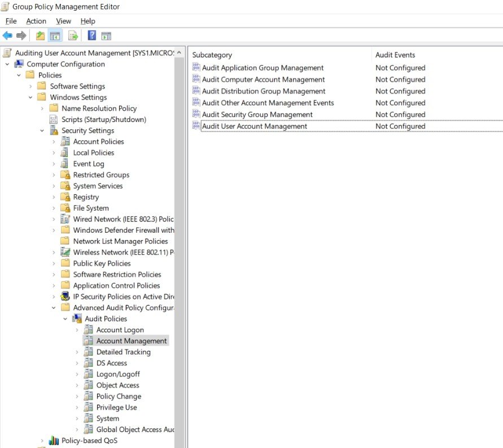This screenshot has height=448, width=503.
Task: Collapse the Advanced Audit Policy Configuration node
Action: 54,308
